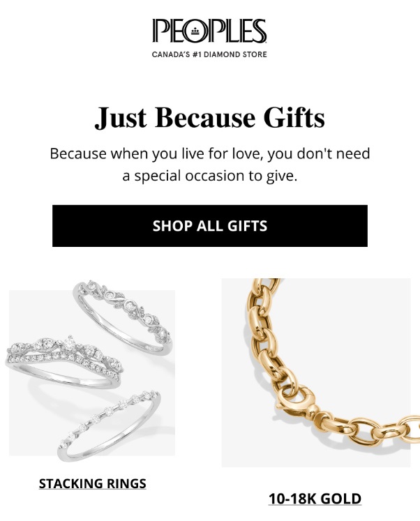
Task: Click the 'Because when you live for love' line
Action: 210,154
